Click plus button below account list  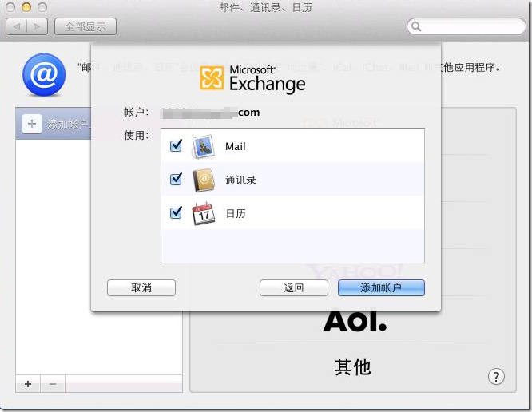pyautogui.click(x=28, y=384)
